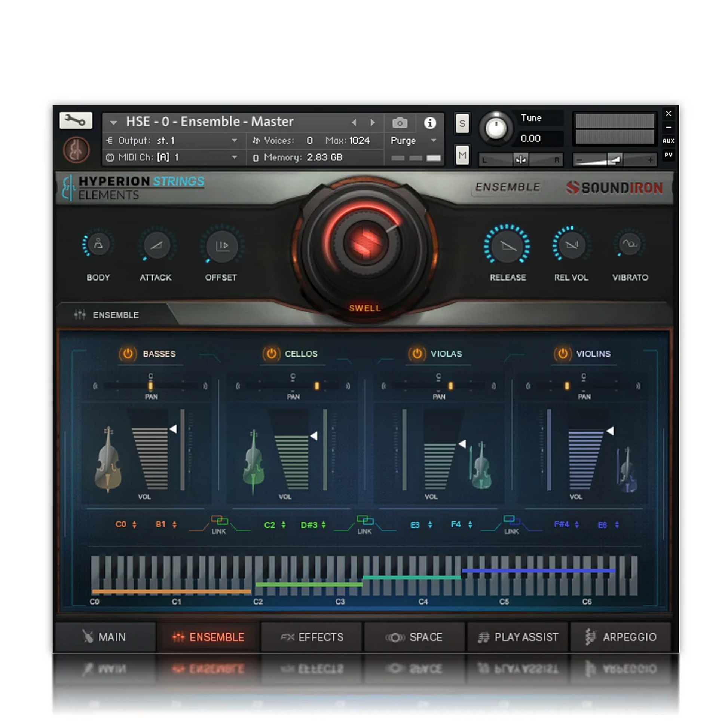Adjust the Body knob

tap(98, 245)
